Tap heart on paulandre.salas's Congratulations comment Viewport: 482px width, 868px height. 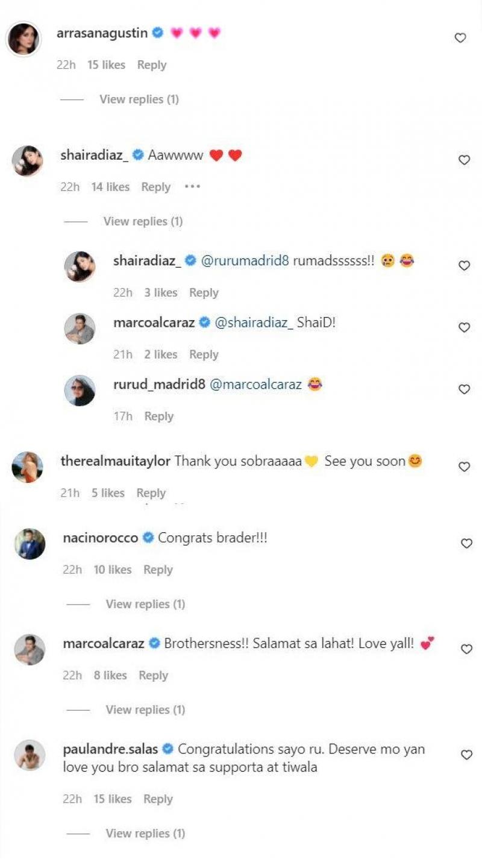click(x=466, y=755)
